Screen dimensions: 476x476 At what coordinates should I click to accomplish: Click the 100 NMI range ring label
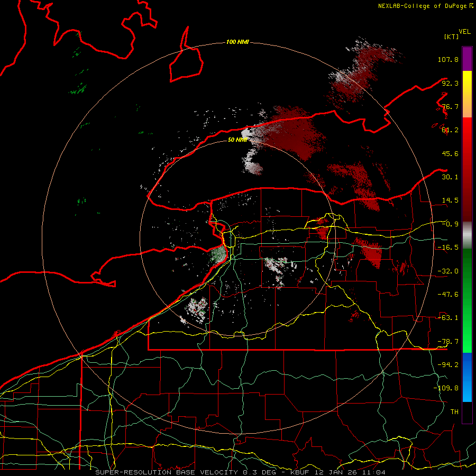coord(237,42)
